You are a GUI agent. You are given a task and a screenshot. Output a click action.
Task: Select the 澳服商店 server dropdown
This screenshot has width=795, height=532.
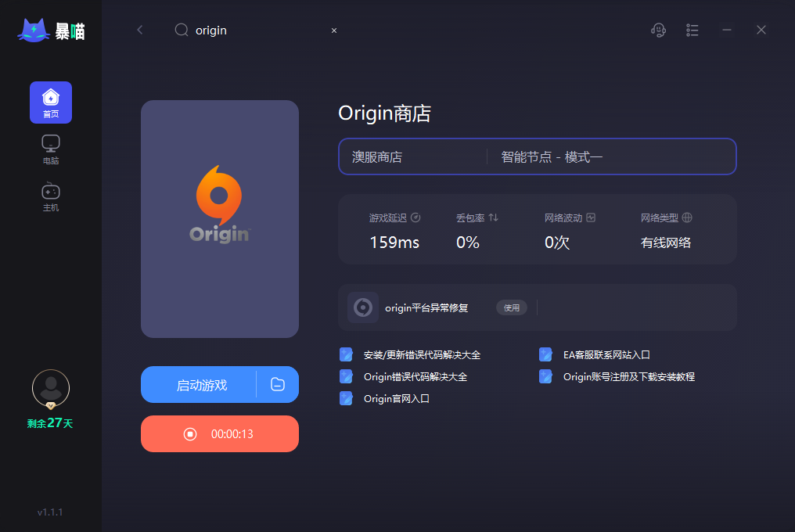pyautogui.click(x=412, y=156)
